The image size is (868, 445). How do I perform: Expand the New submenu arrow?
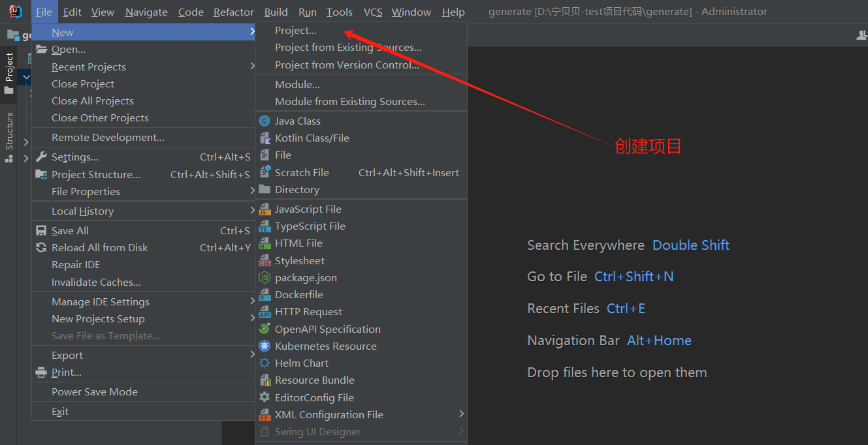pos(252,32)
